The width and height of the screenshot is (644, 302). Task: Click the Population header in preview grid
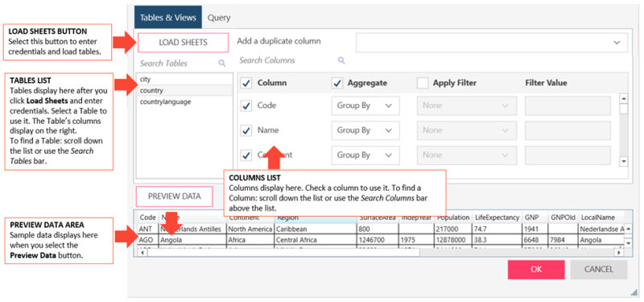(453, 217)
